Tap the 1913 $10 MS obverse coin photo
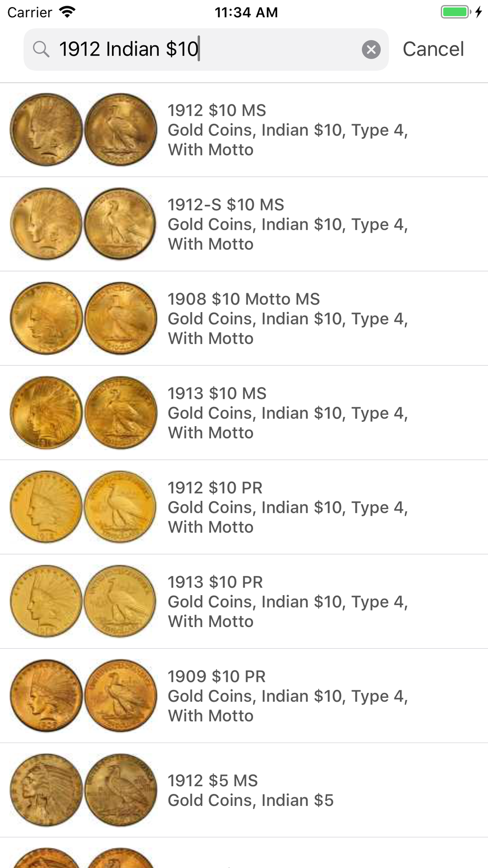Viewport: 488px width, 868px height. click(46, 413)
